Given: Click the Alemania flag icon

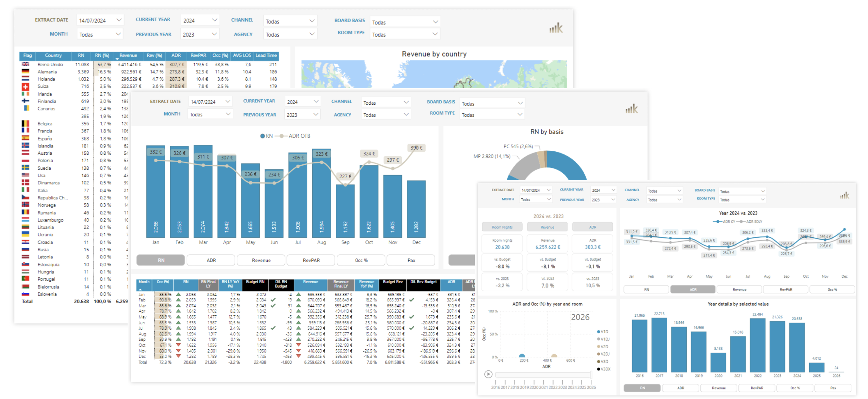Looking at the screenshot, I should pos(25,72).
